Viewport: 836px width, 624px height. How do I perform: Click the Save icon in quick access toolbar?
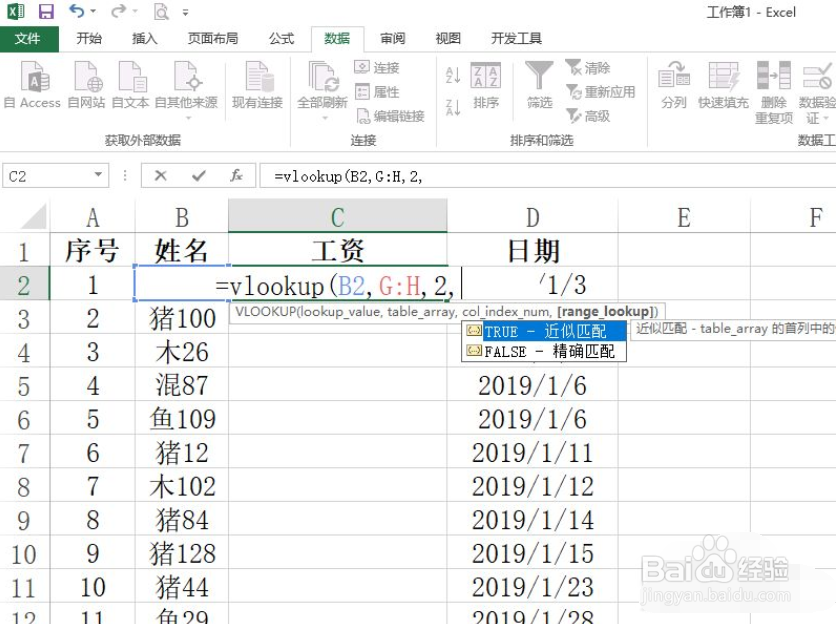pyautogui.click(x=46, y=11)
